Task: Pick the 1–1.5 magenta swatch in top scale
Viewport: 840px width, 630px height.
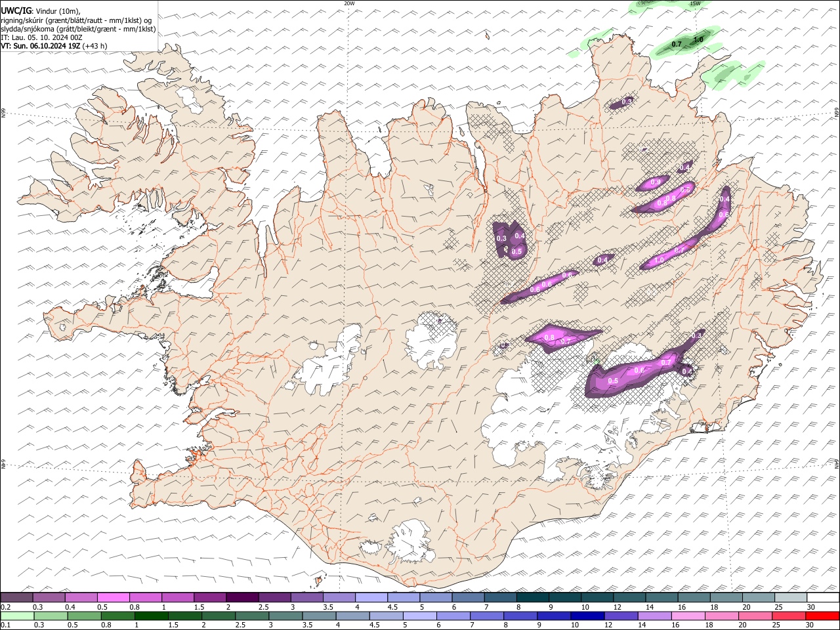Action: [178, 598]
